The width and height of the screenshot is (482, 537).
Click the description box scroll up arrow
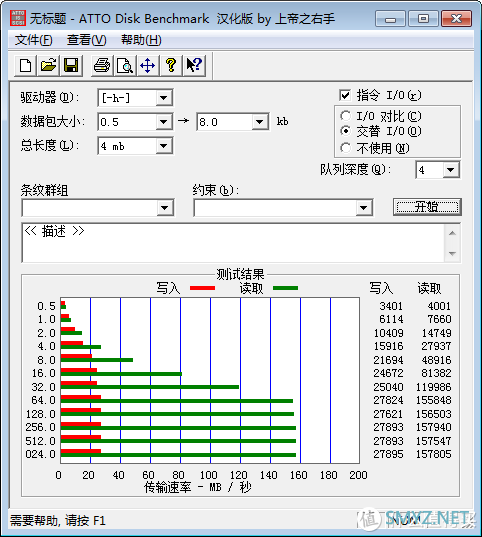click(x=453, y=233)
